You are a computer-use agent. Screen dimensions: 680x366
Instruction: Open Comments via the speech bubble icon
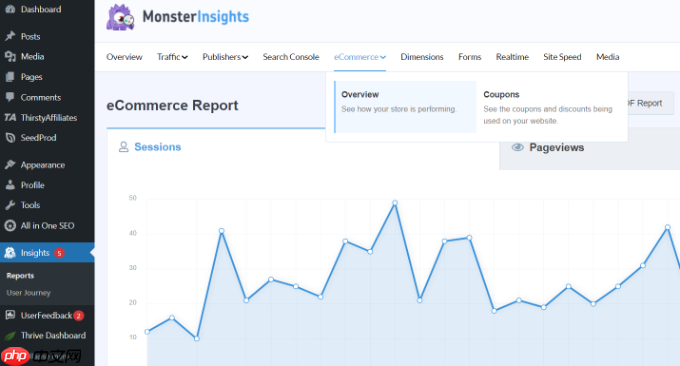10,97
